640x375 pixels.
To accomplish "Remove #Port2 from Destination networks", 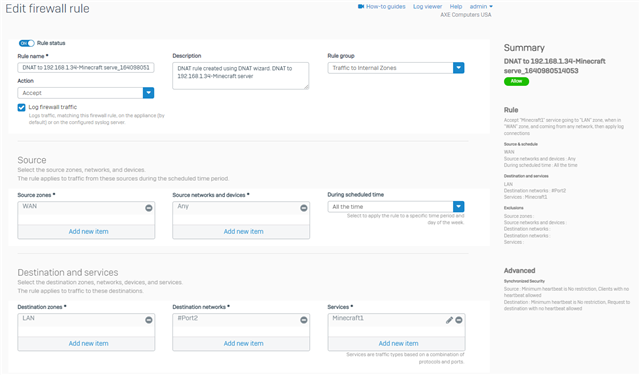I will coord(304,320).
